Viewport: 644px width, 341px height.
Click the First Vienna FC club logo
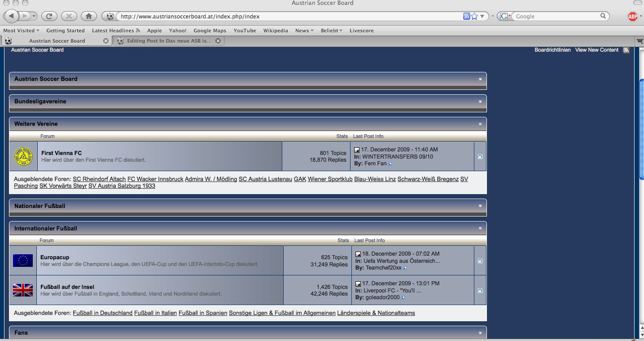23,156
